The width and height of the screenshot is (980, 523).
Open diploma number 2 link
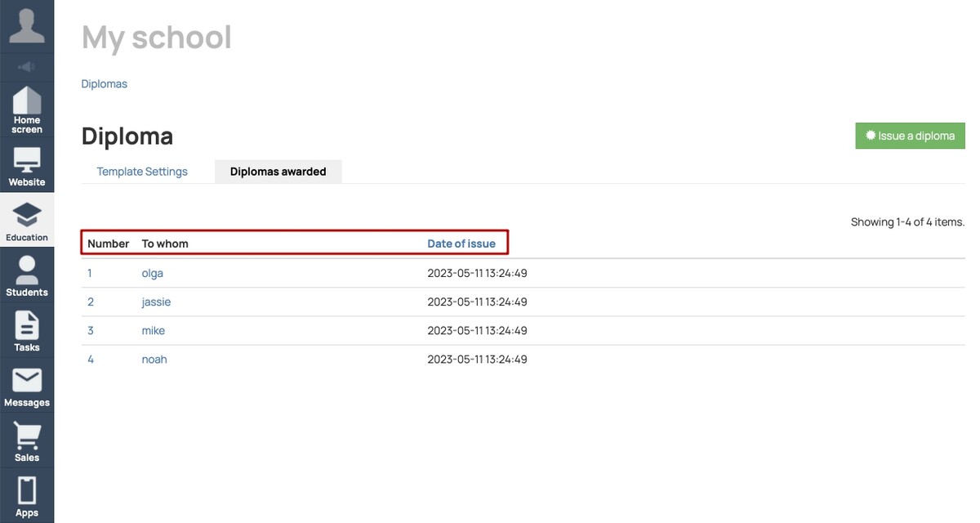click(91, 302)
